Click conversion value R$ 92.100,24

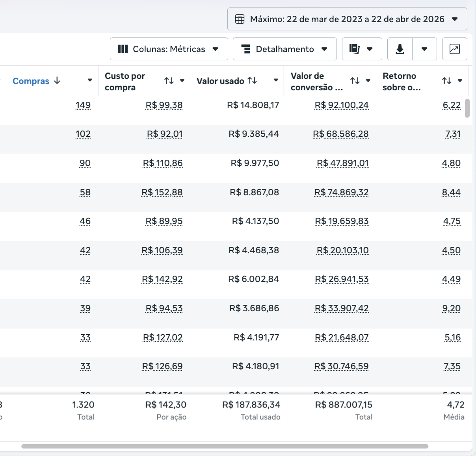[341, 105]
